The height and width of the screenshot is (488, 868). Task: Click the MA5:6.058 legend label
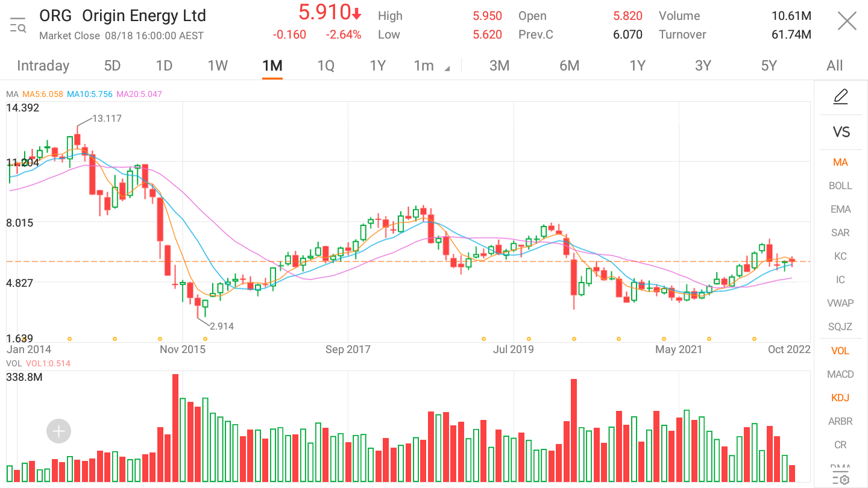click(42, 94)
